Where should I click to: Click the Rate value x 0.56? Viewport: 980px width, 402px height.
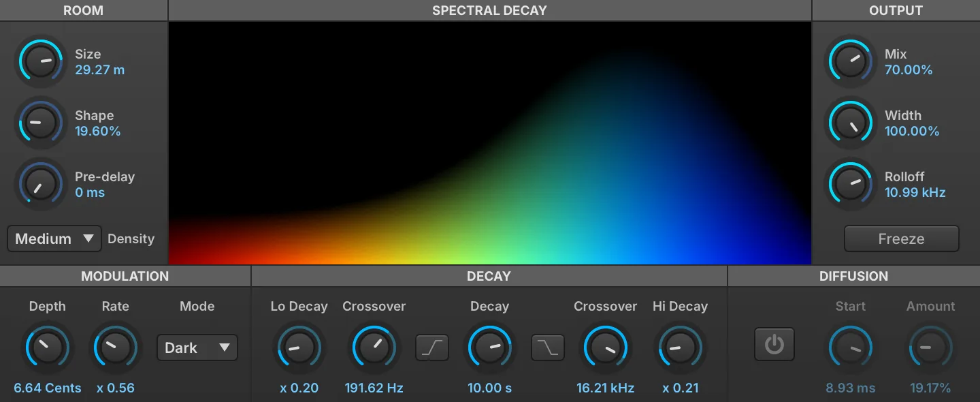tap(116, 388)
